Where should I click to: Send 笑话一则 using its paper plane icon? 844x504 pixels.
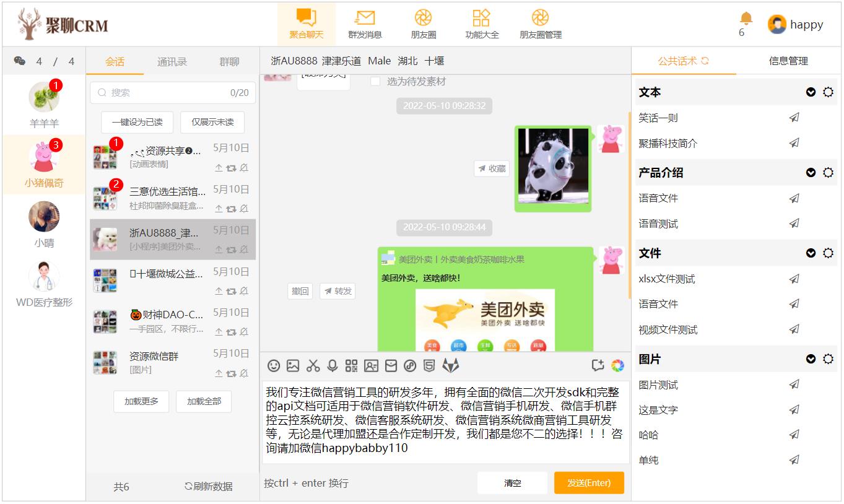[794, 118]
